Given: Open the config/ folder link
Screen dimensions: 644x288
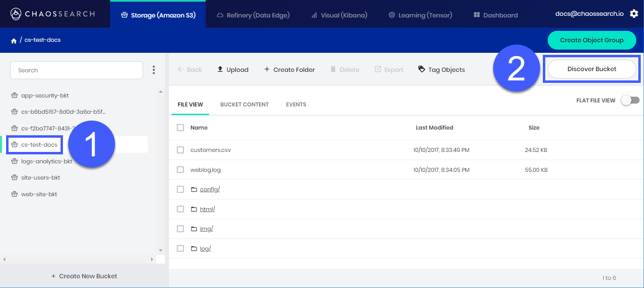Looking at the screenshot, I should pyautogui.click(x=210, y=189).
